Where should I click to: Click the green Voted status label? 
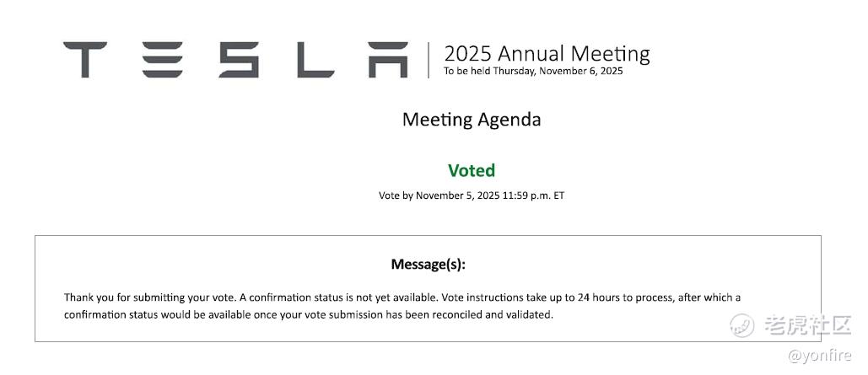[472, 170]
